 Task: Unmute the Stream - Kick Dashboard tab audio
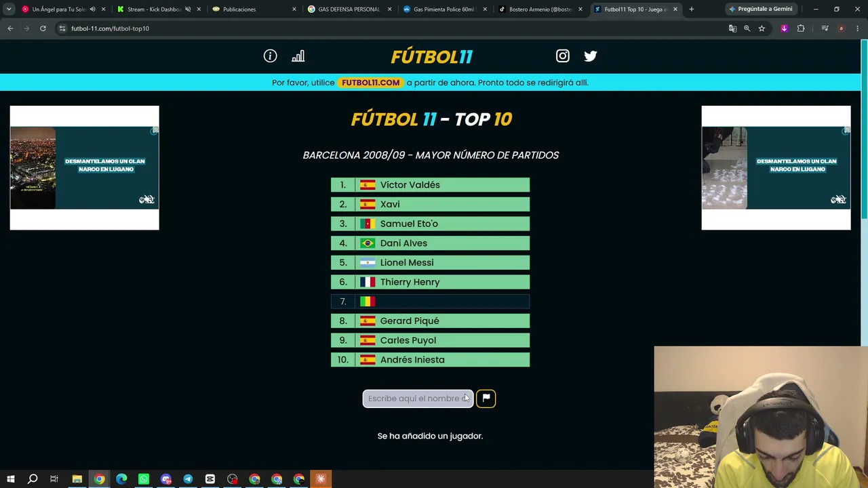coord(188,9)
